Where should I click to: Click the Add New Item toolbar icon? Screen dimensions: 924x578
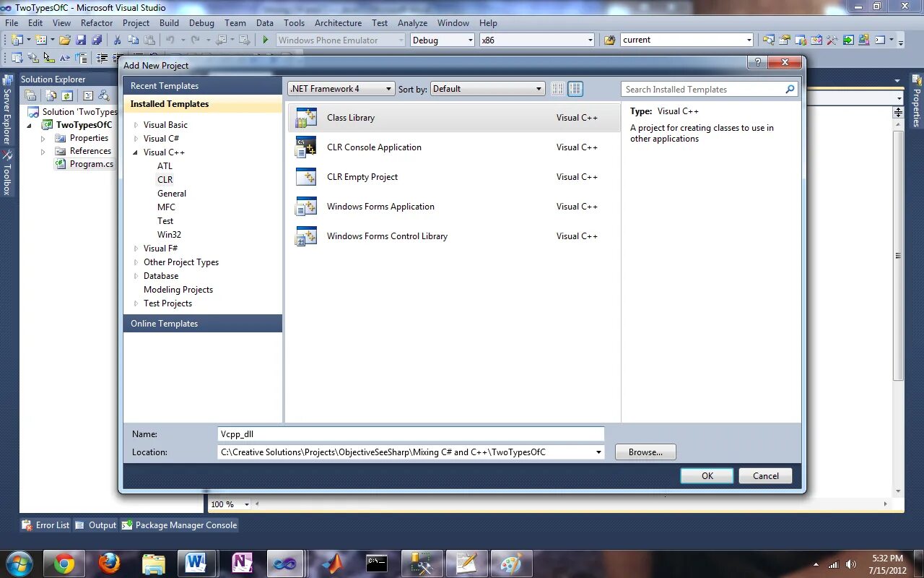41,40
